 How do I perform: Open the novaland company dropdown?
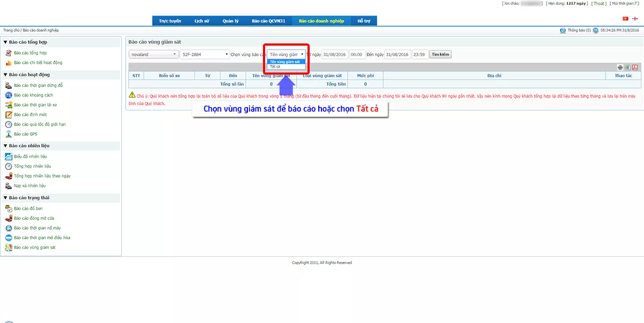(154, 54)
